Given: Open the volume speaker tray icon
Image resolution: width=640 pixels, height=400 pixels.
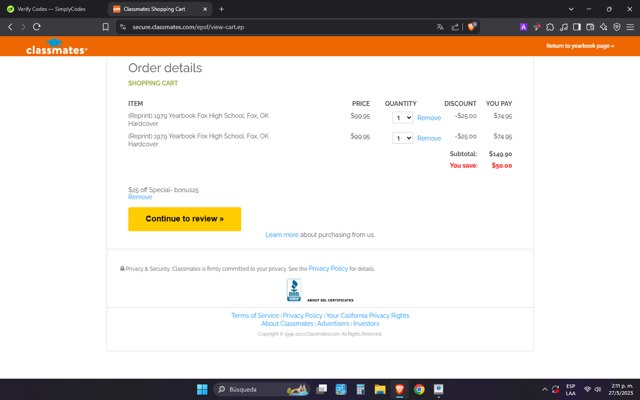Looking at the screenshot, I should point(598,389).
